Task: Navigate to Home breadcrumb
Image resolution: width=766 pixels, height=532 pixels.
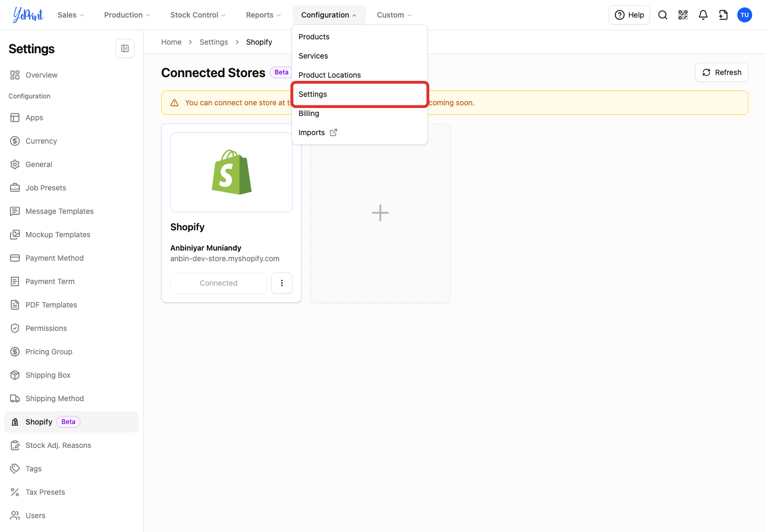Action: tap(171, 42)
